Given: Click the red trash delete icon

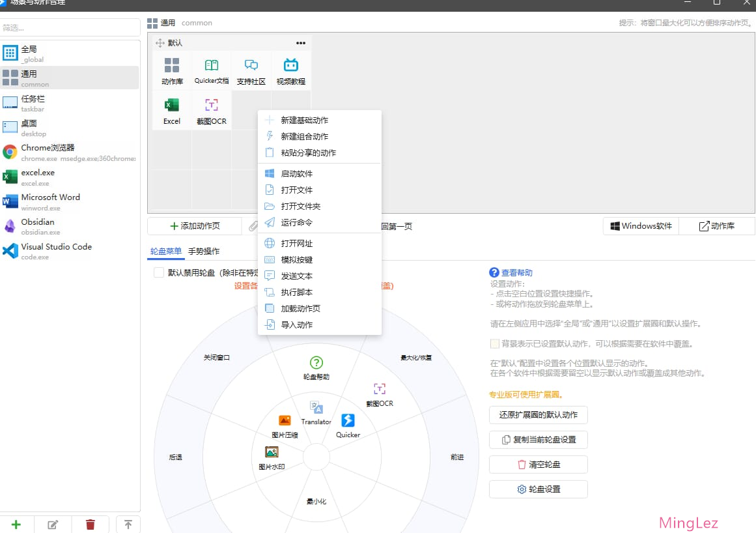Looking at the screenshot, I should [91, 524].
